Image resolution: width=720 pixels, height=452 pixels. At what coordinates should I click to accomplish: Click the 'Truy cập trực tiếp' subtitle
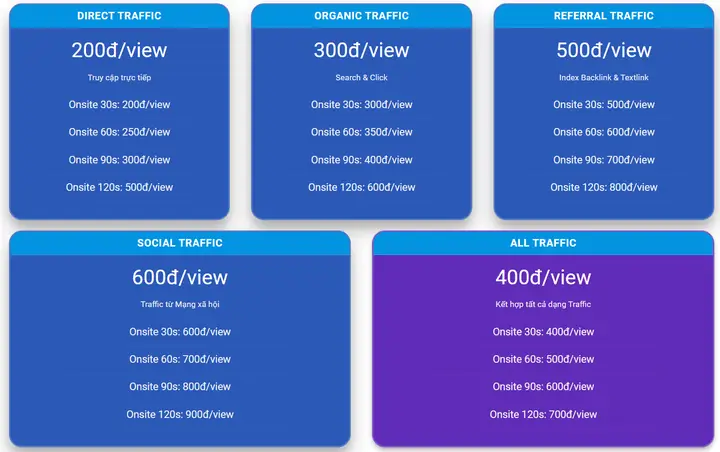[119, 77]
